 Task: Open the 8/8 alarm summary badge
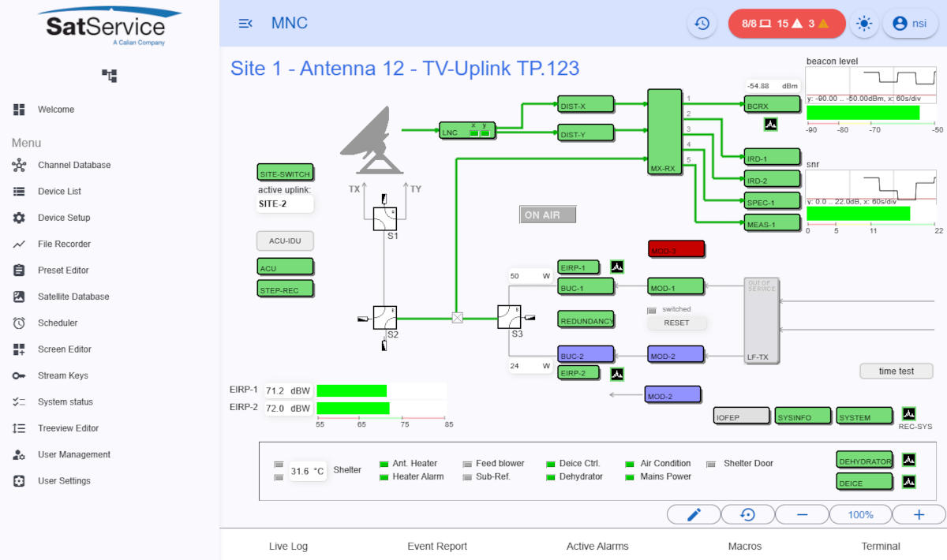point(787,23)
